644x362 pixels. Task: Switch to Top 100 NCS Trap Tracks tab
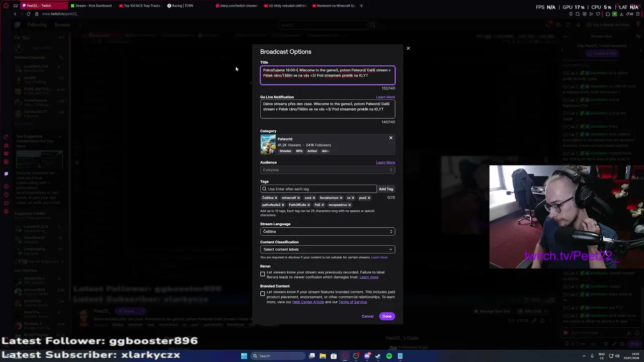(141, 6)
